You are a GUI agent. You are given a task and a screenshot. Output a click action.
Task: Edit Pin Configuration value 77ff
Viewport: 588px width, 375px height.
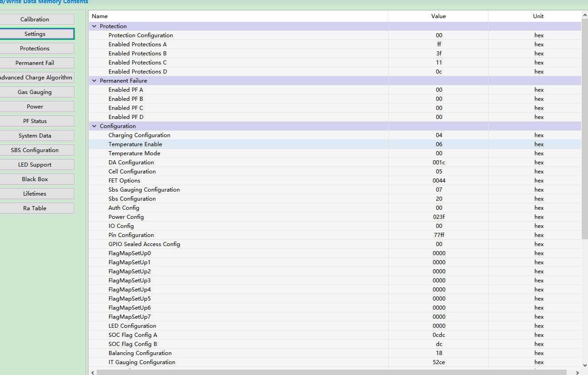(x=439, y=235)
